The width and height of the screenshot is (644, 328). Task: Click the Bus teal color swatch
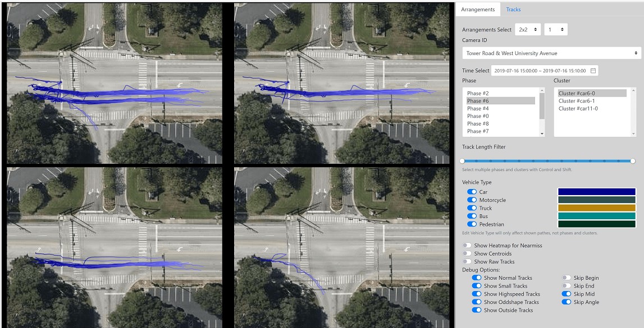point(596,216)
